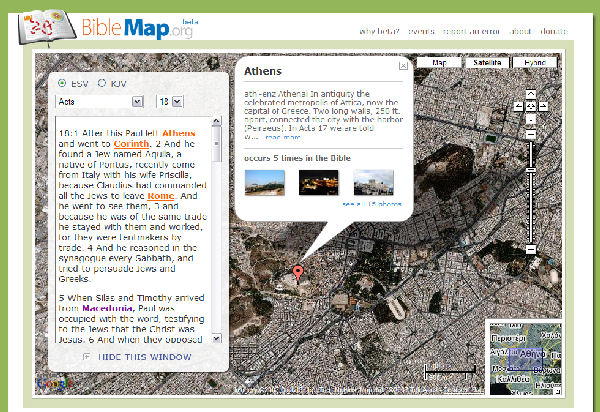Viewport: 600px width, 412px height.
Task: Click 'read more' in Athens balloon
Action: [x=283, y=137]
